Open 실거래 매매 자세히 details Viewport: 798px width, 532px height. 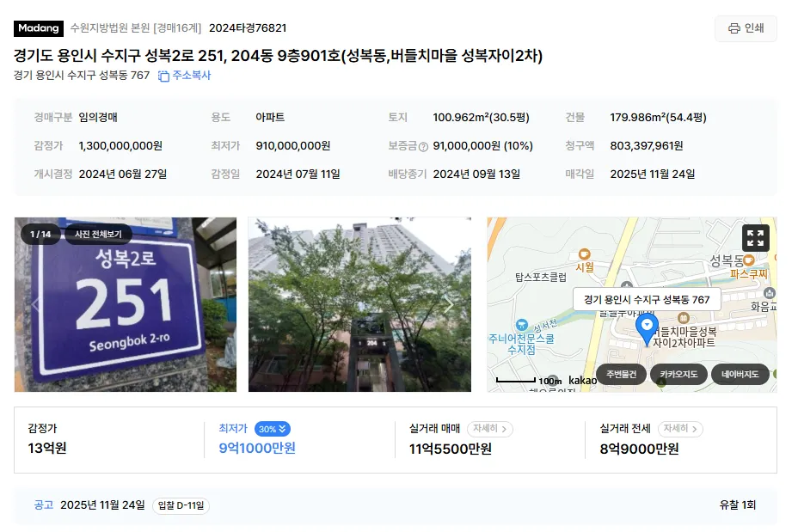point(489,429)
